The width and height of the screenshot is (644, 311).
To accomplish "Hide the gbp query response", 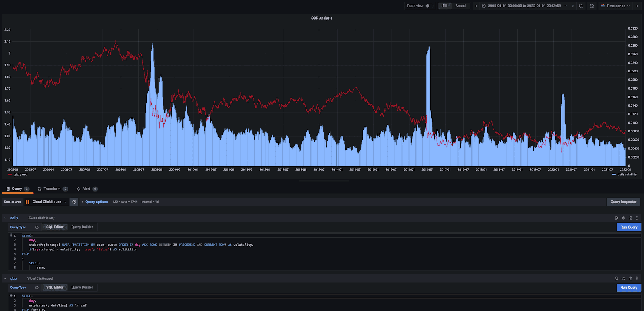I will click(x=623, y=278).
